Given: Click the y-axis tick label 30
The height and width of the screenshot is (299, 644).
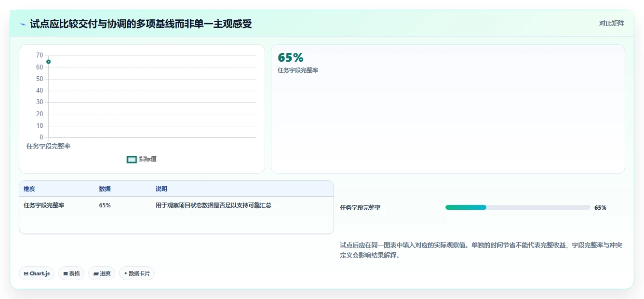Looking at the screenshot, I should click(40, 102).
